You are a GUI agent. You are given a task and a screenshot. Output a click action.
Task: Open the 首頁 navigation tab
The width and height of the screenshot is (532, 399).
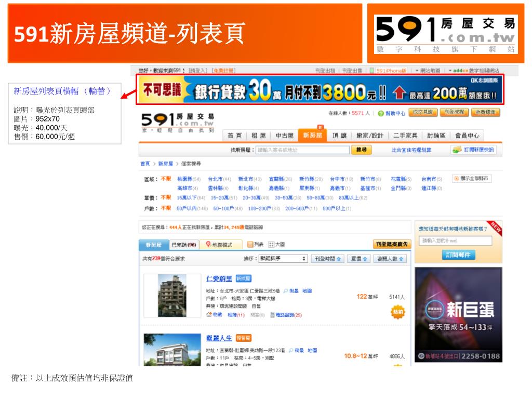234,136
